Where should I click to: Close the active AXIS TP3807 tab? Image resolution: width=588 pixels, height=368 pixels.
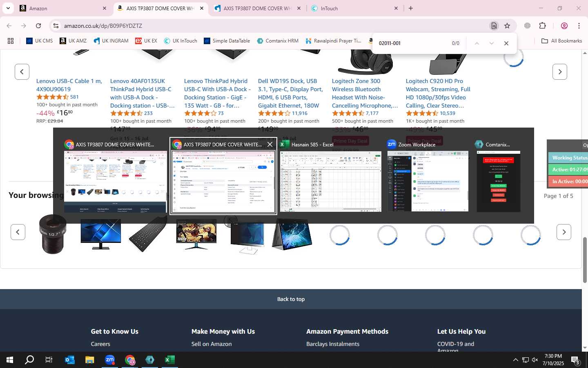[x=202, y=8]
